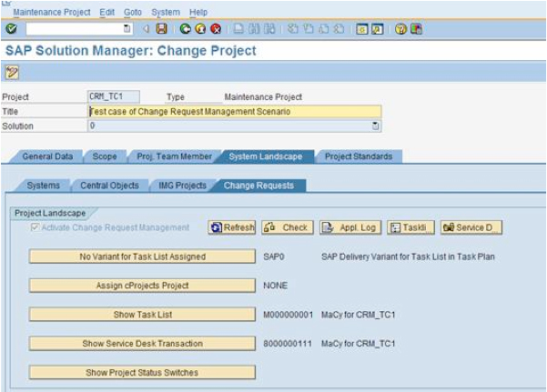
Task: Click the Create New Session icon
Action: click(x=361, y=28)
